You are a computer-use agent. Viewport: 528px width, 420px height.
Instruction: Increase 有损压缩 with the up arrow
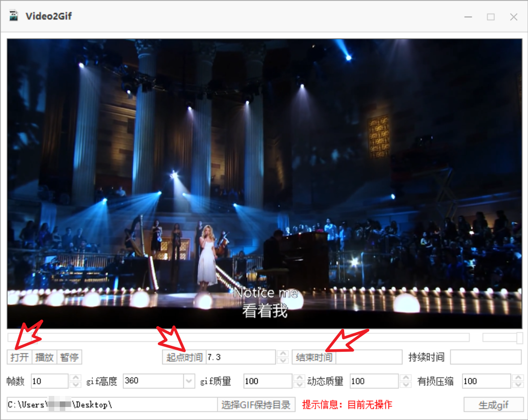518,378
